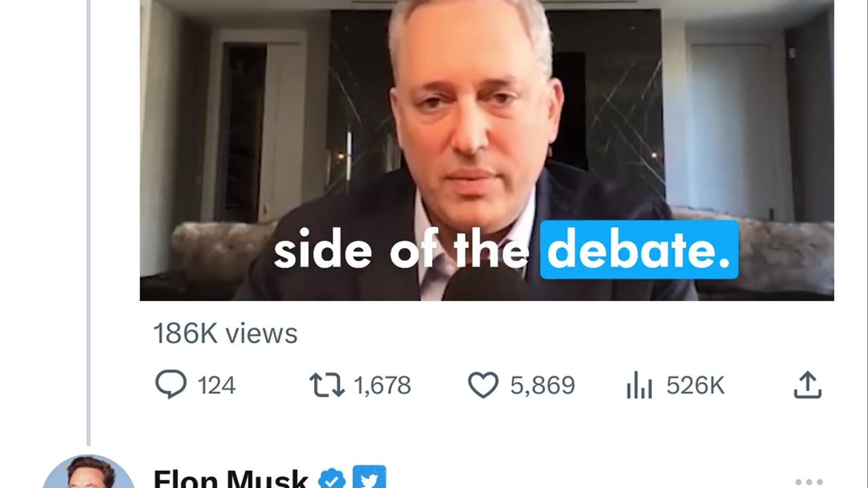Click the reply speech bubble icon
Viewport: 868px width, 488px height.
click(x=170, y=385)
